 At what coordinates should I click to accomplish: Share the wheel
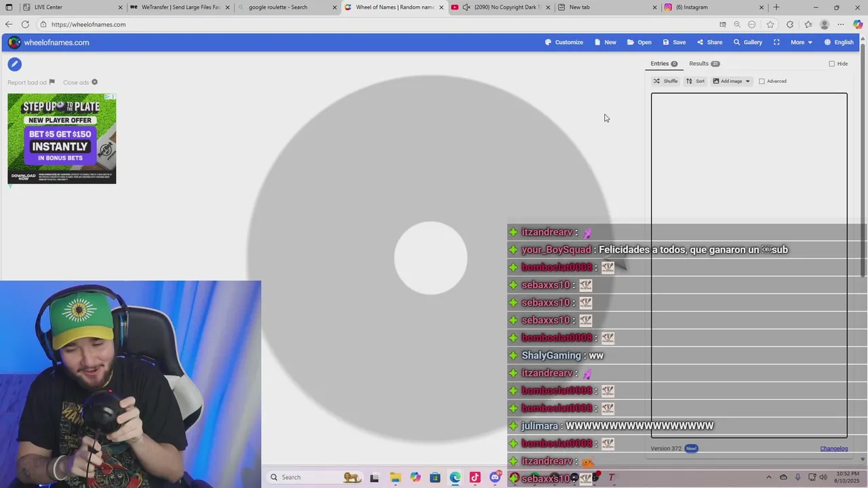pyautogui.click(x=709, y=42)
